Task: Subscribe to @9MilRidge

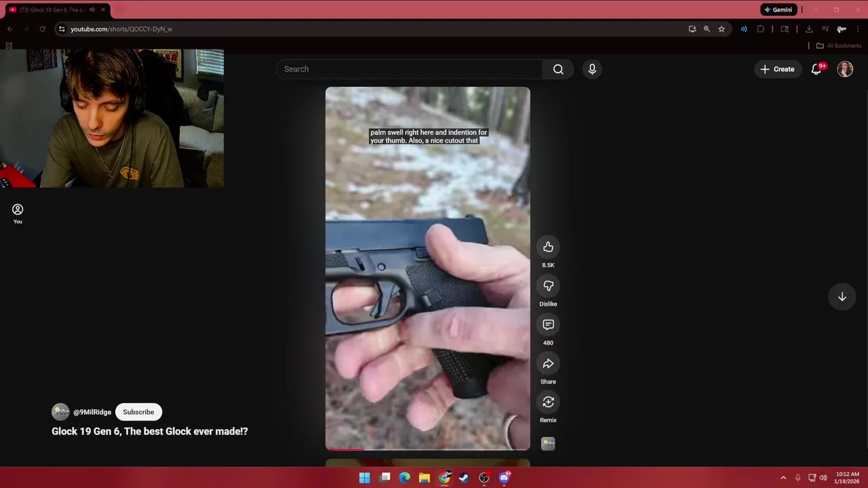Action: pyautogui.click(x=138, y=412)
